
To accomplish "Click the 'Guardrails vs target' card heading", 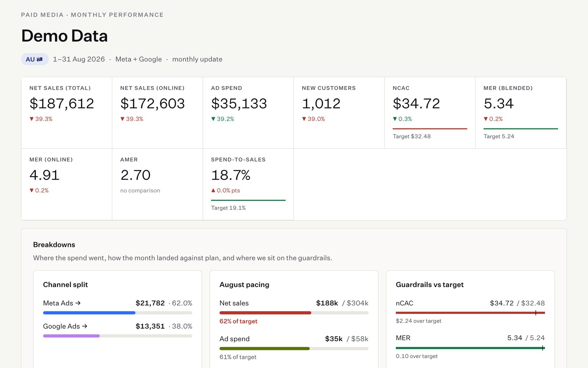I will point(430,284).
